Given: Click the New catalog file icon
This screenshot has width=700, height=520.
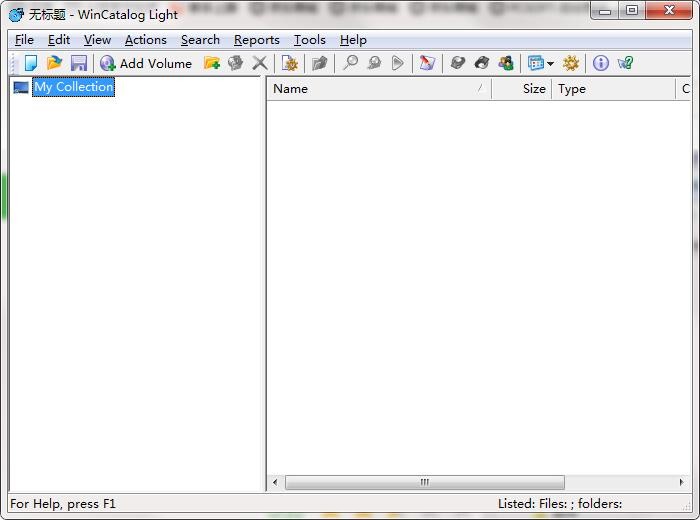Looking at the screenshot, I should click(x=30, y=63).
